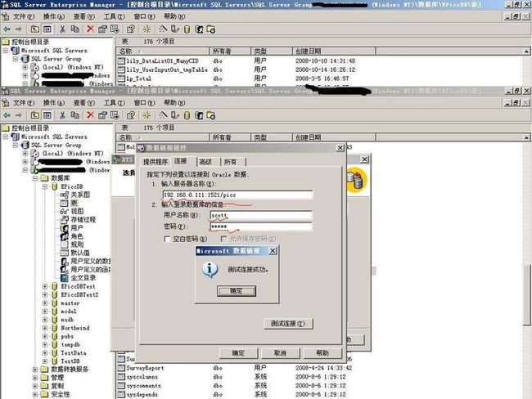Expand the master database node
The image size is (532, 399).
point(45,303)
